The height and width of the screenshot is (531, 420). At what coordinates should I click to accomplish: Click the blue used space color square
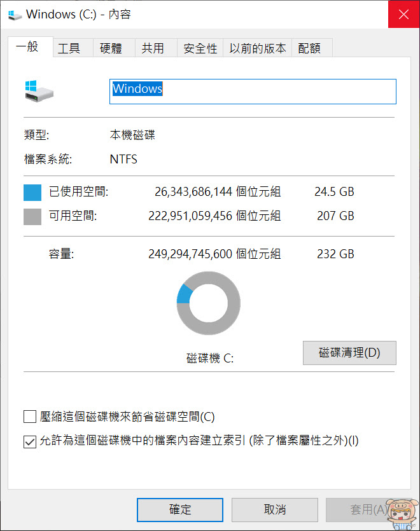click(32, 192)
